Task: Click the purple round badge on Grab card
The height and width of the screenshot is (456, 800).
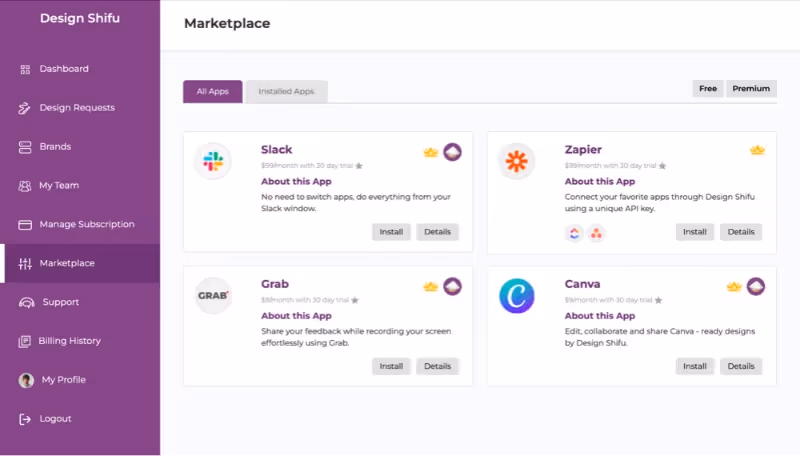Action: 452,287
